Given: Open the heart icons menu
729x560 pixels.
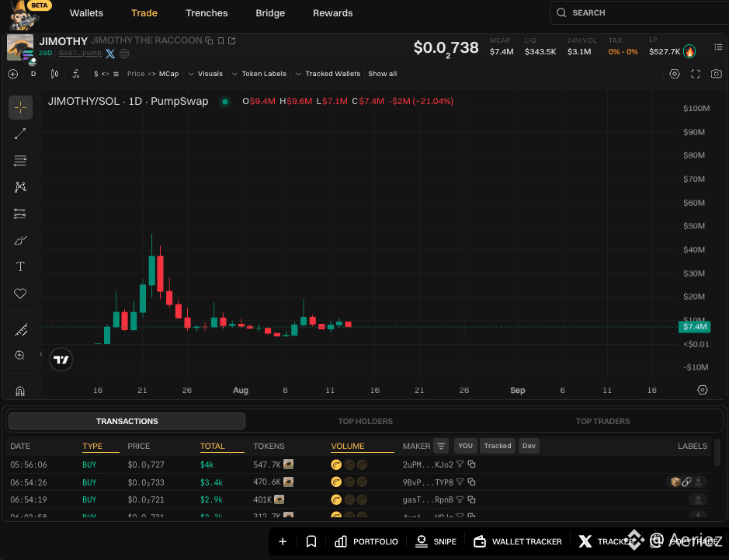Looking at the screenshot, I should click(x=20, y=294).
